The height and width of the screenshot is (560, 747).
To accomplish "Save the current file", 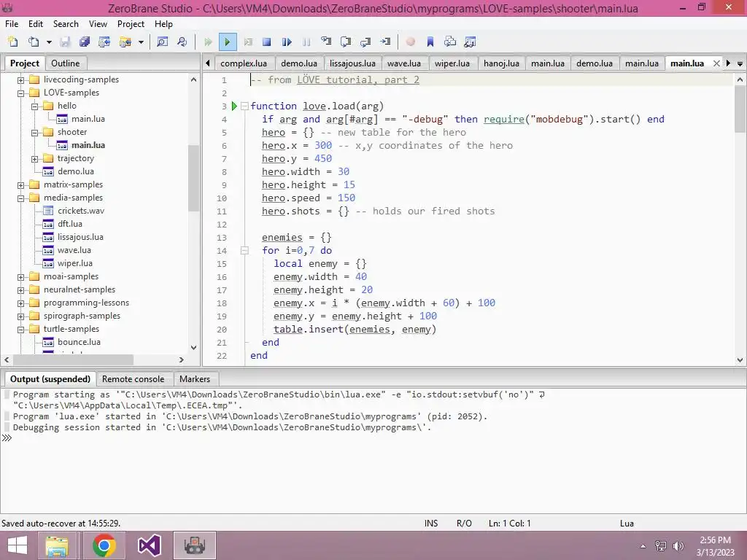I will point(65,42).
